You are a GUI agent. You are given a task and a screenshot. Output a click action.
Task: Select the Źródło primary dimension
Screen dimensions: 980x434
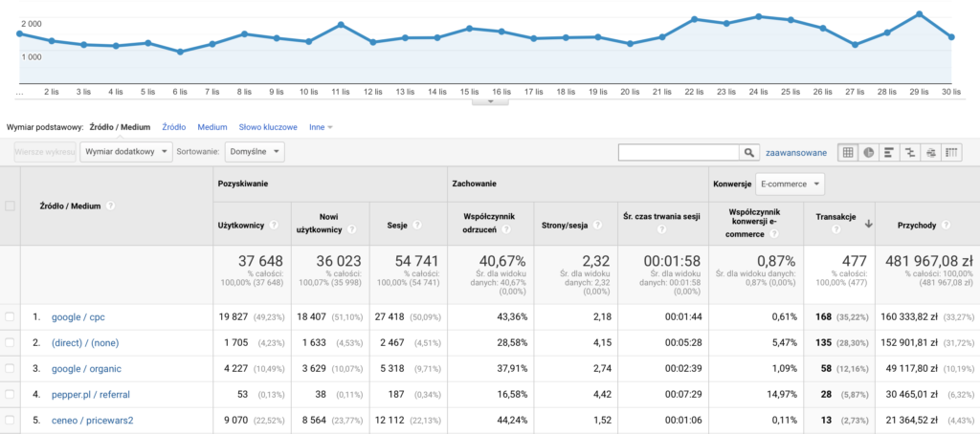174,127
